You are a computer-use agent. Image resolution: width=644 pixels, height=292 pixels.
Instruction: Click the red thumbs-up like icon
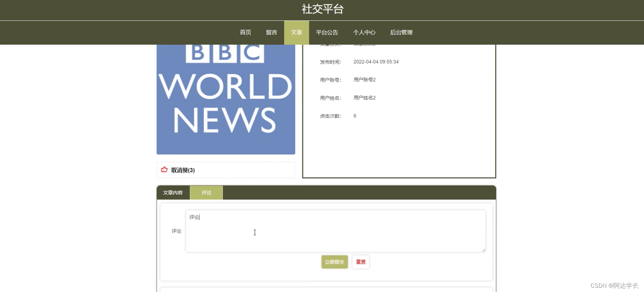(164, 170)
